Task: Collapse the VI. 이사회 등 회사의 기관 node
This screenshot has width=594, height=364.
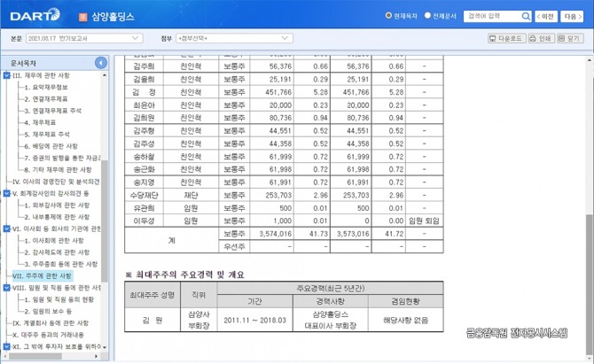Action: [7, 228]
